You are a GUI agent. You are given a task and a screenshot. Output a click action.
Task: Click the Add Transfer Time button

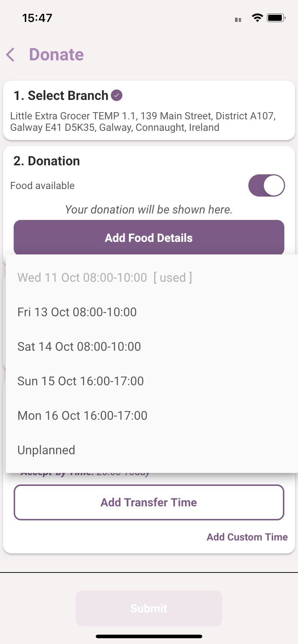[x=149, y=502]
